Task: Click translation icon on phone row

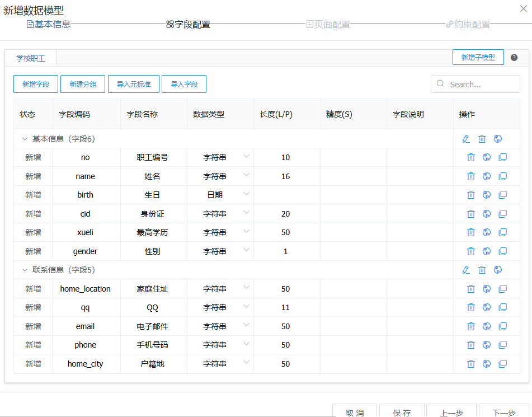Action: 487,345
